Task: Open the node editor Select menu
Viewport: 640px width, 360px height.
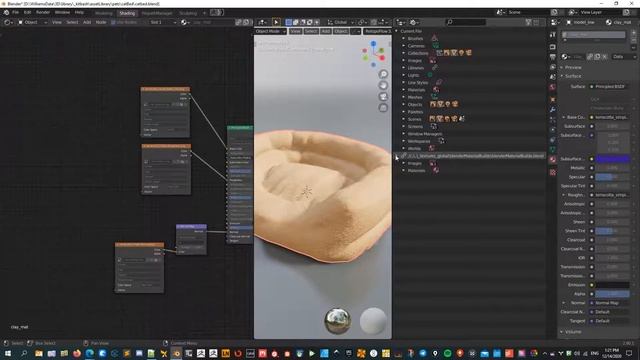Action: 72,22
